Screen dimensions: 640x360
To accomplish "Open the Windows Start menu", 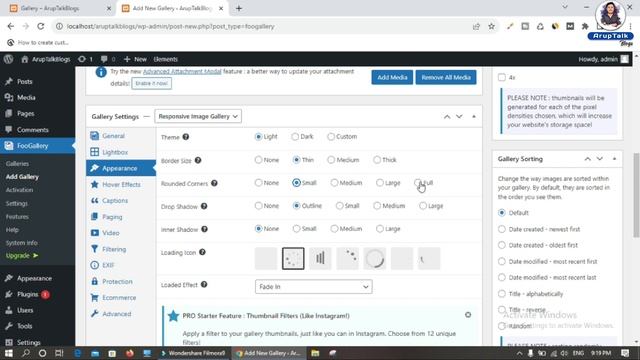I will (x=9, y=353).
